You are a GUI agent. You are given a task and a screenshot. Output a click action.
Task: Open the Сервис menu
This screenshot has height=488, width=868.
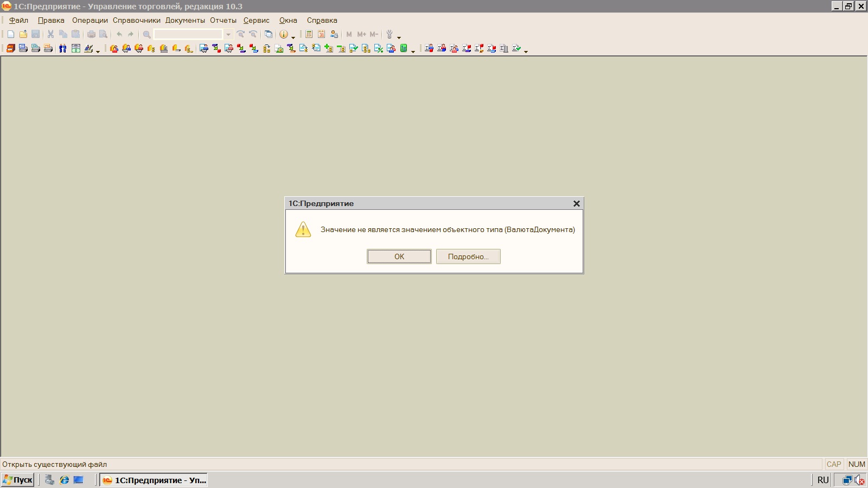tap(257, 20)
